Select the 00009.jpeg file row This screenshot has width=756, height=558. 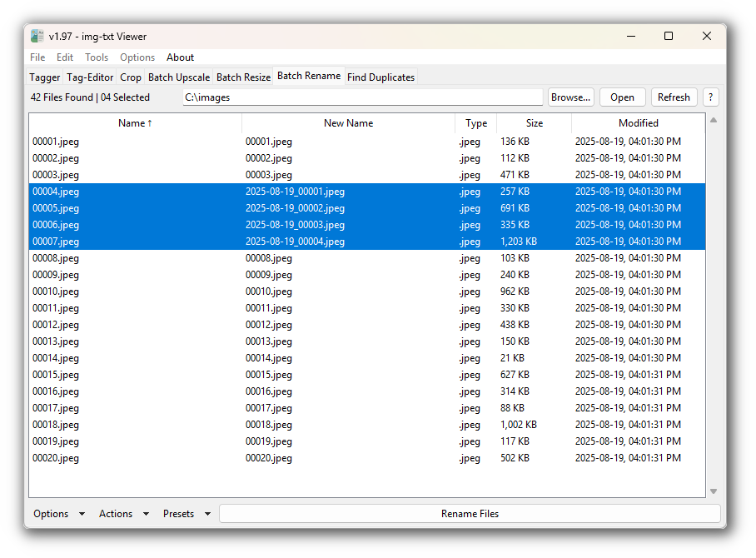click(x=367, y=275)
